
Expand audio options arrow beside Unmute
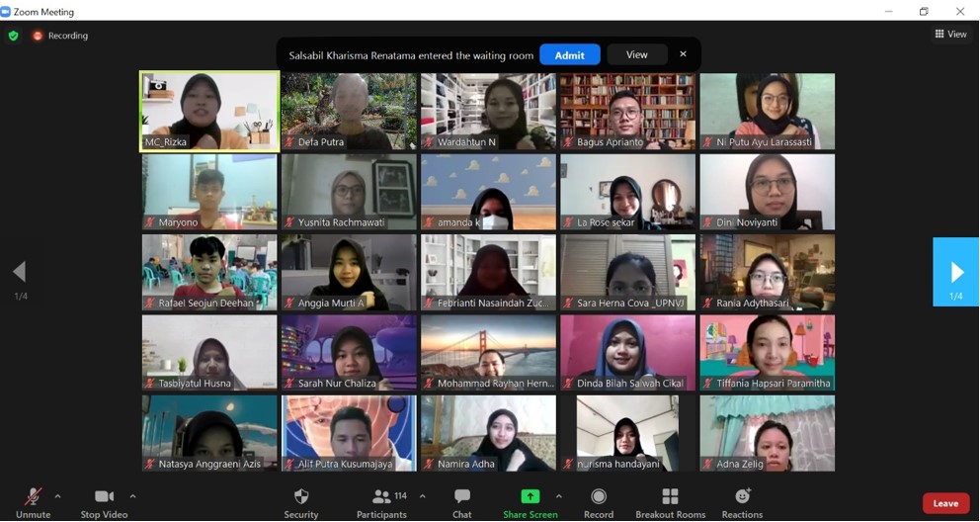pyautogui.click(x=57, y=496)
